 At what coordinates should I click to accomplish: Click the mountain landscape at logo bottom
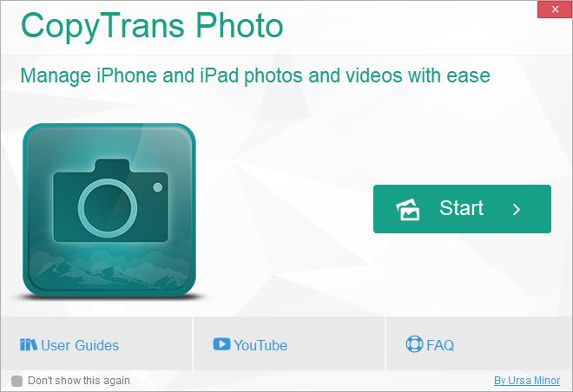pos(109,270)
